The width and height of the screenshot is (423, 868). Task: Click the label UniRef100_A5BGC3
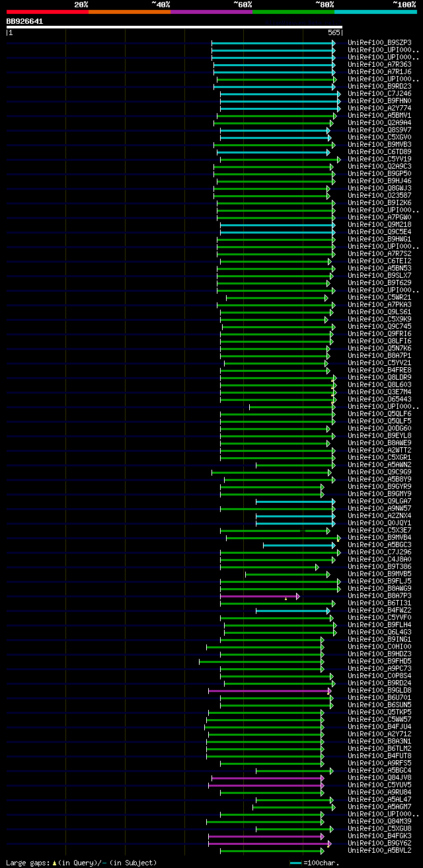379,545
